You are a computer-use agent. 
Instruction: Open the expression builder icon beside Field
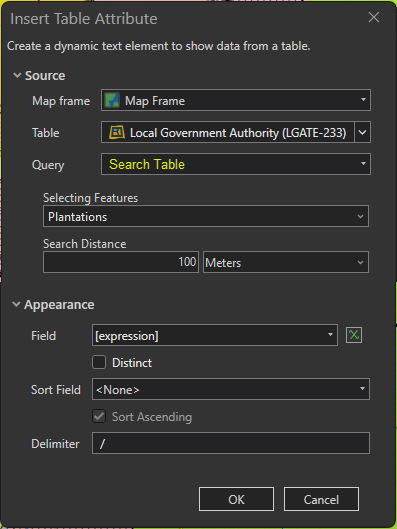[354, 335]
